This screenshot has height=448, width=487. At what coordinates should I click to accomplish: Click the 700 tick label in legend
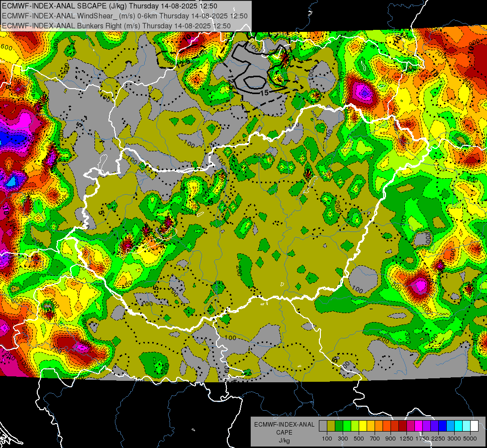(375, 439)
